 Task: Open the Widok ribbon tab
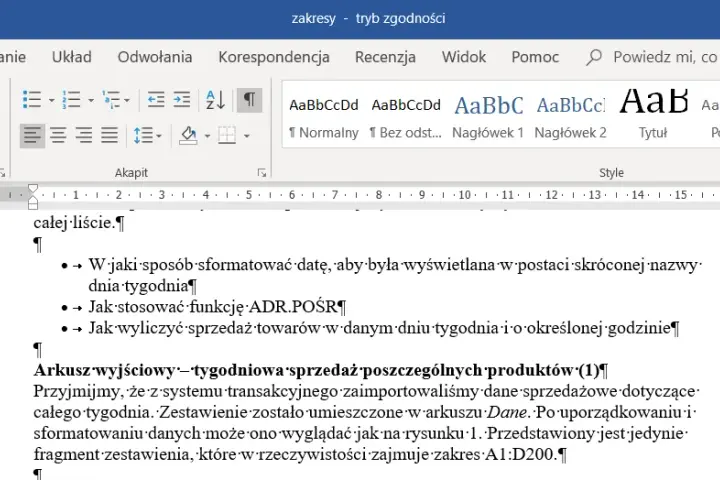point(464,57)
